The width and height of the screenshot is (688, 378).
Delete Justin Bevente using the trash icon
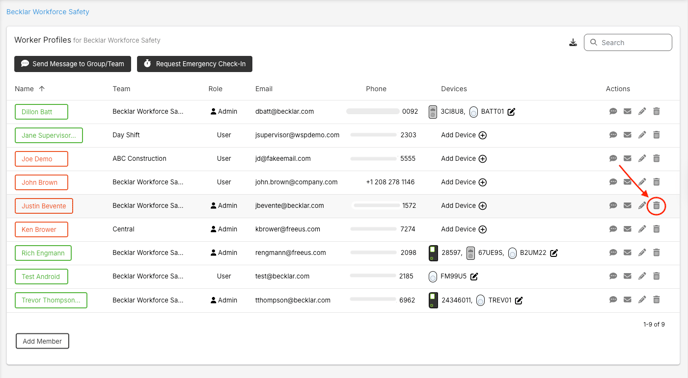pyautogui.click(x=656, y=205)
